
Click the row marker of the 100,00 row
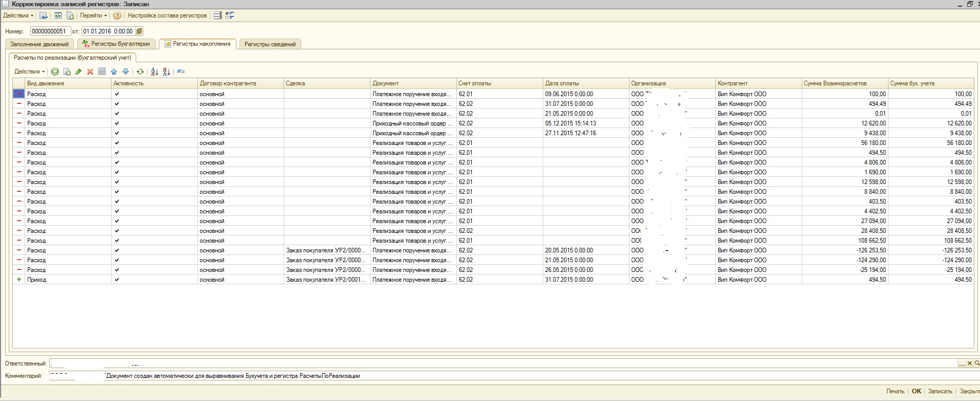pos(19,94)
